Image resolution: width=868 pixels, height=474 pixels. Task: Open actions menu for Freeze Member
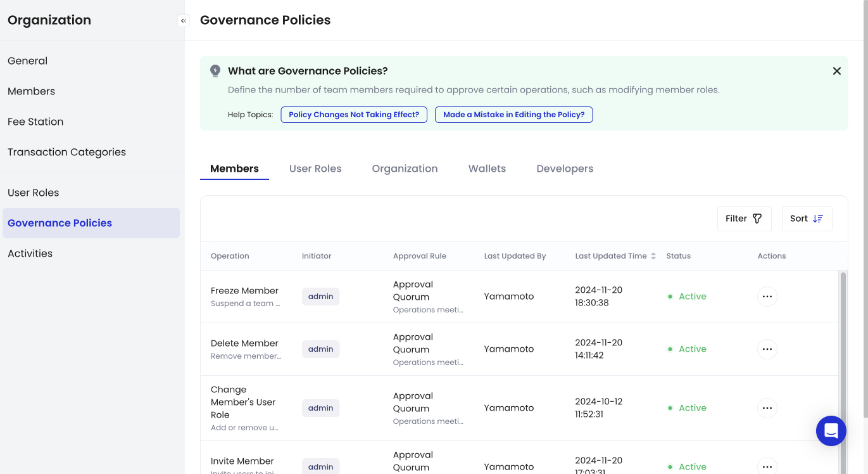767,297
